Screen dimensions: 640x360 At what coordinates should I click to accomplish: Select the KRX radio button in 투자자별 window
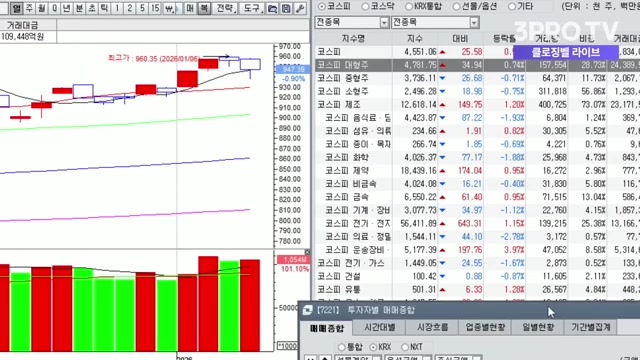coord(373,347)
